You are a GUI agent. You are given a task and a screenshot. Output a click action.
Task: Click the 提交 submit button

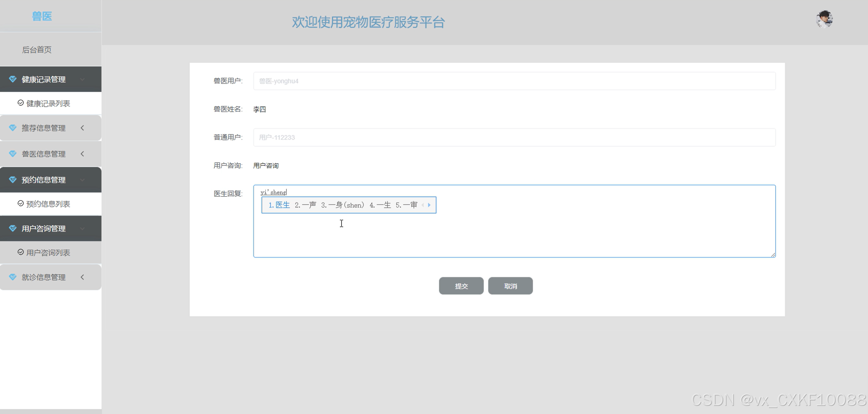tap(461, 286)
